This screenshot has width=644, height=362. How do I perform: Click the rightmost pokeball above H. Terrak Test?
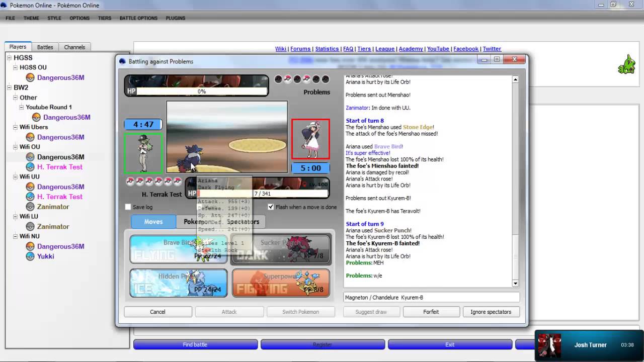(x=177, y=182)
